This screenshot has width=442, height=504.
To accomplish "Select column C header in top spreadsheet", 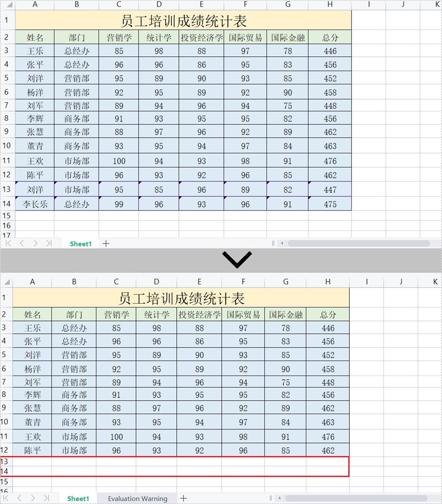I will [118, 4].
